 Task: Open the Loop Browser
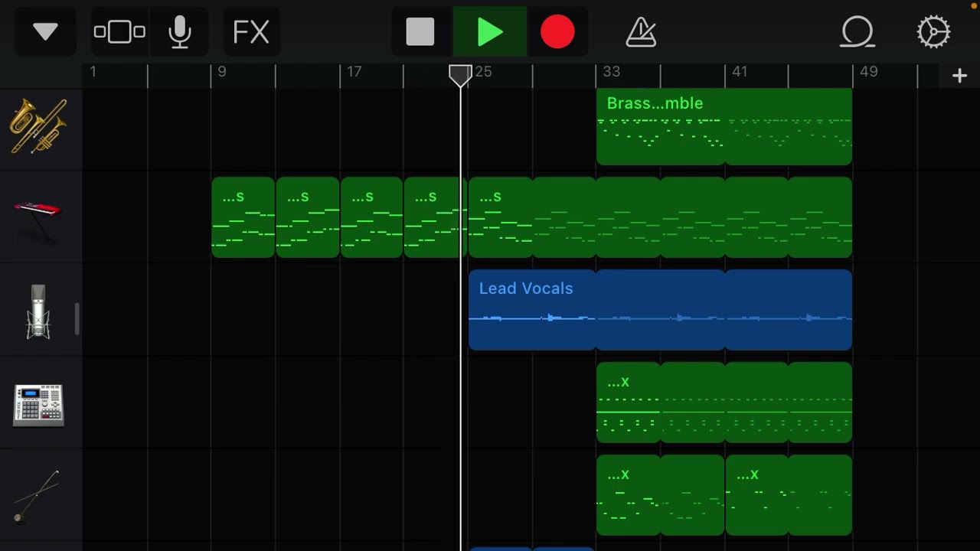pyautogui.click(x=857, y=32)
